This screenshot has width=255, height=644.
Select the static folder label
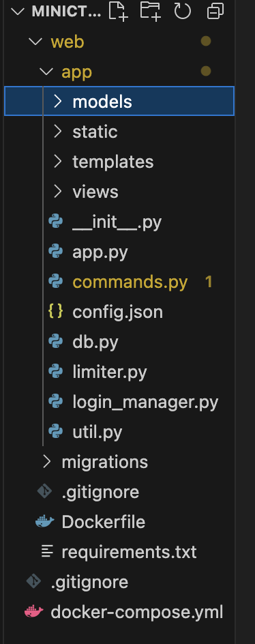tap(95, 132)
